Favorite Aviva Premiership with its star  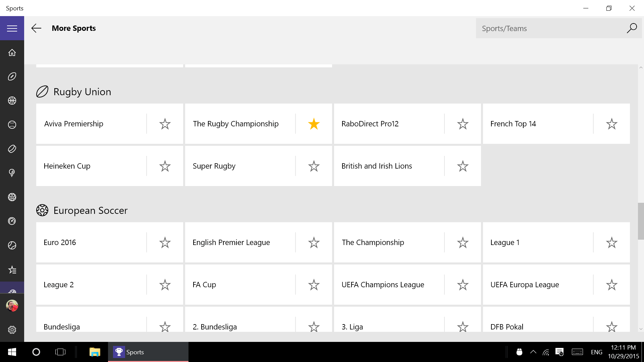point(165,124)
